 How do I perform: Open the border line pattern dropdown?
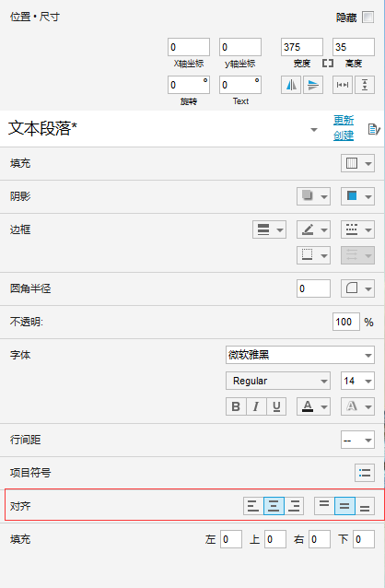[357, 229]
